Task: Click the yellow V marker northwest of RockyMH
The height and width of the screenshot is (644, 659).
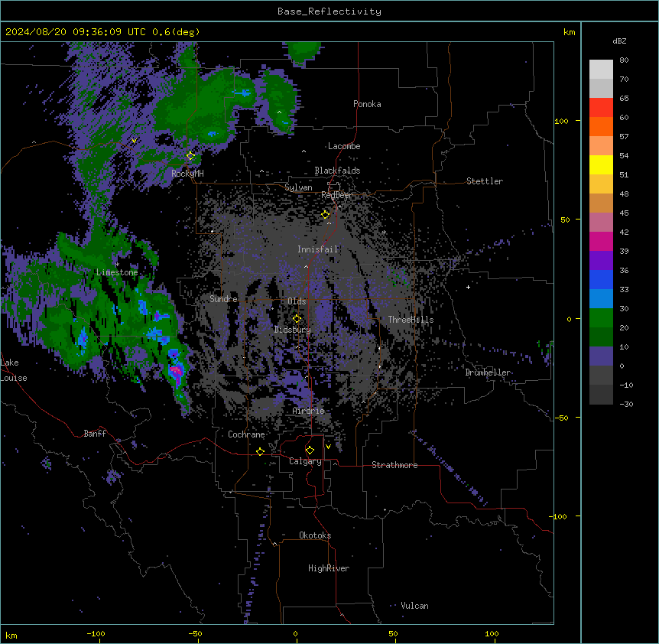Action: 134,141
